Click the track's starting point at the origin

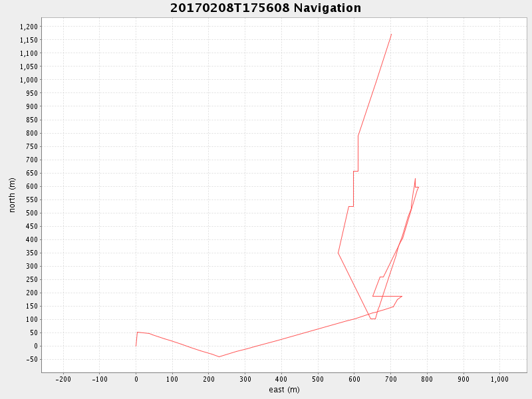(136, 346)
